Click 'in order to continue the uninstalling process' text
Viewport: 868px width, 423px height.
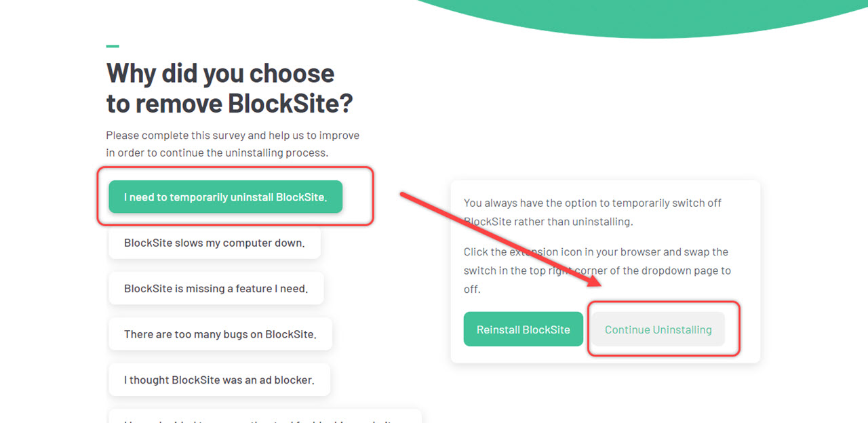[x=217, y=153]
